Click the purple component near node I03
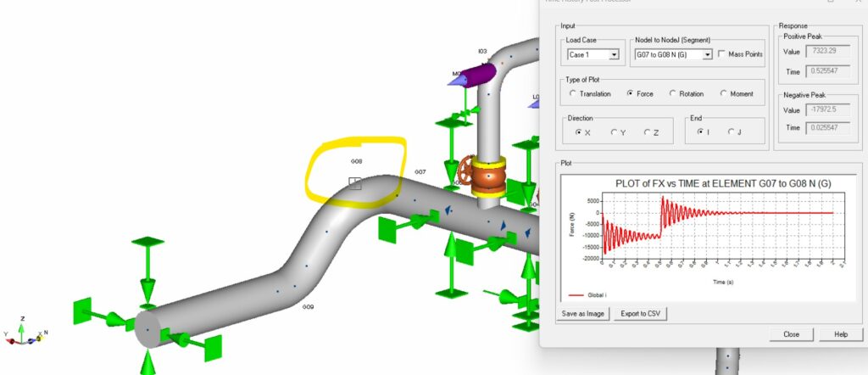 click(476, 76)
